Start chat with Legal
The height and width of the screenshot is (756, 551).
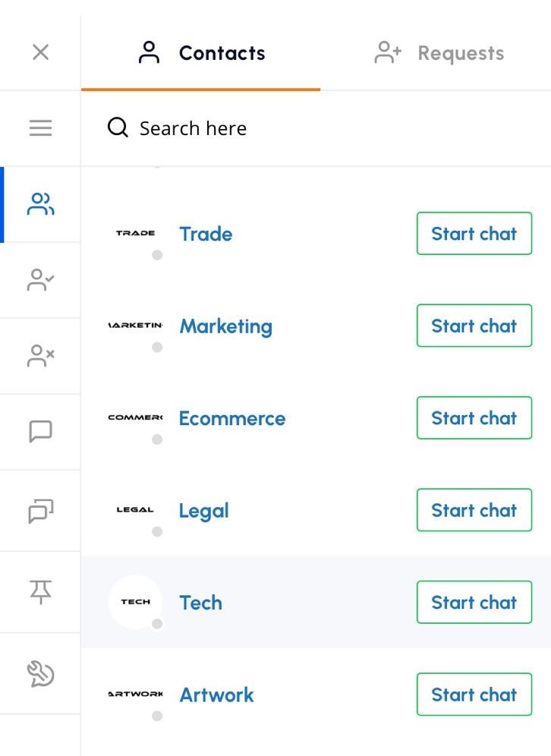click(474, 510)
